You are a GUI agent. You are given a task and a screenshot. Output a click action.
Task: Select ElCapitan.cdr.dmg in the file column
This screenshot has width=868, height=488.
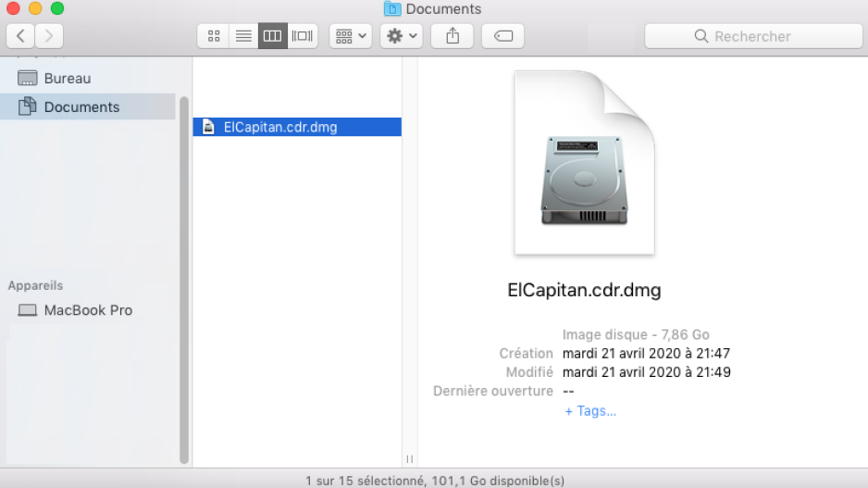(297, 127)
